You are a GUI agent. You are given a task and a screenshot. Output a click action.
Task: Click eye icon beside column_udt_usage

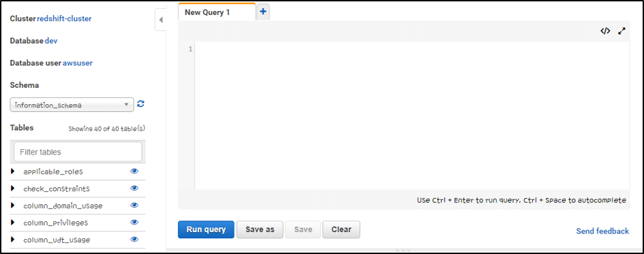134,239
